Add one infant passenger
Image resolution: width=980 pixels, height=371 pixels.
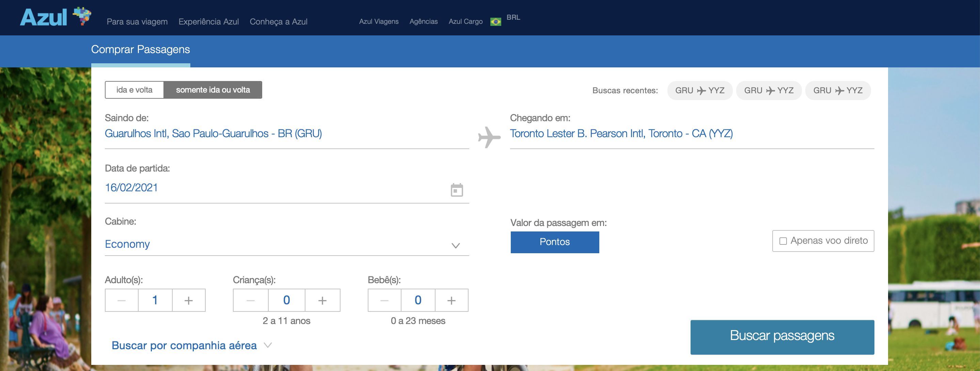451,300
